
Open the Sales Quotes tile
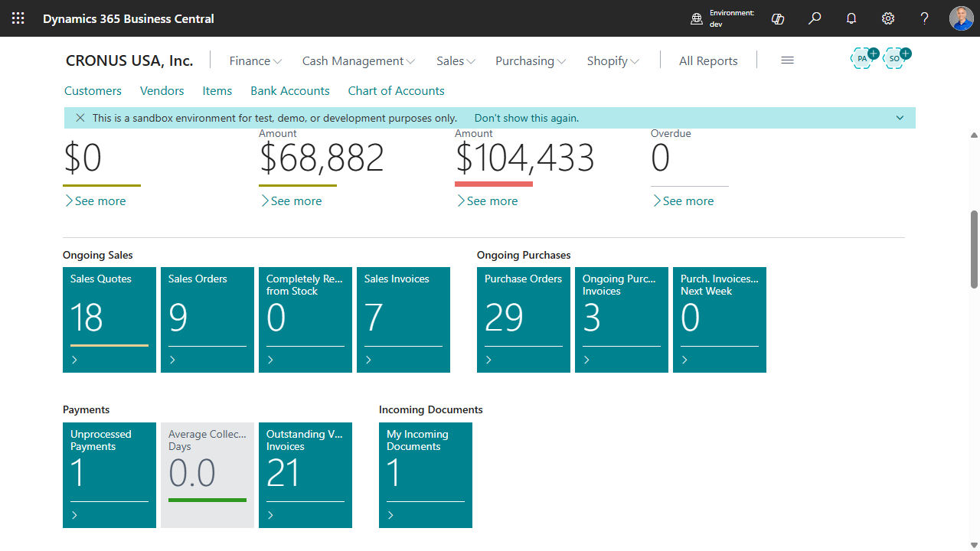pyautogui.click(x=109, y=320)
